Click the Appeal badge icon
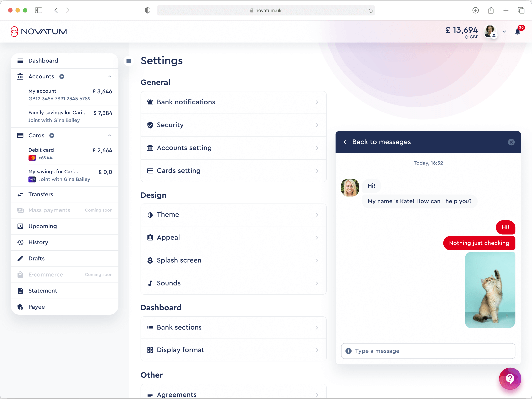532x399 pixels. click(150, 237)
